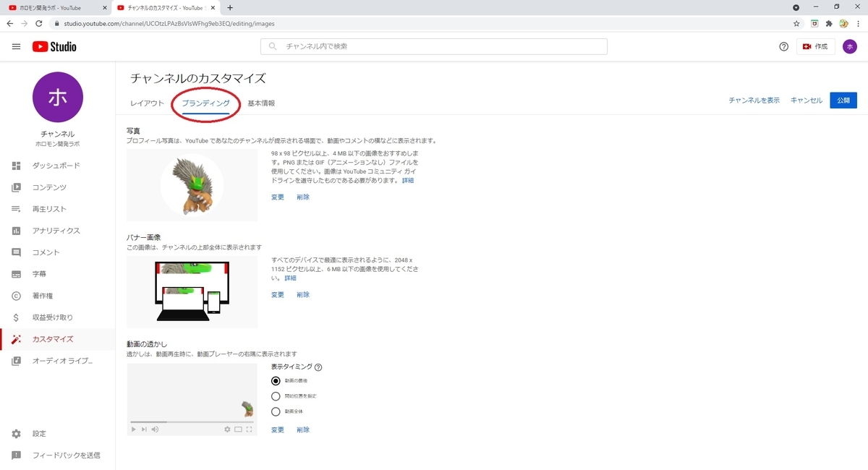
Task: Click the YouTube Studio logo
Action: coord(54,46)
